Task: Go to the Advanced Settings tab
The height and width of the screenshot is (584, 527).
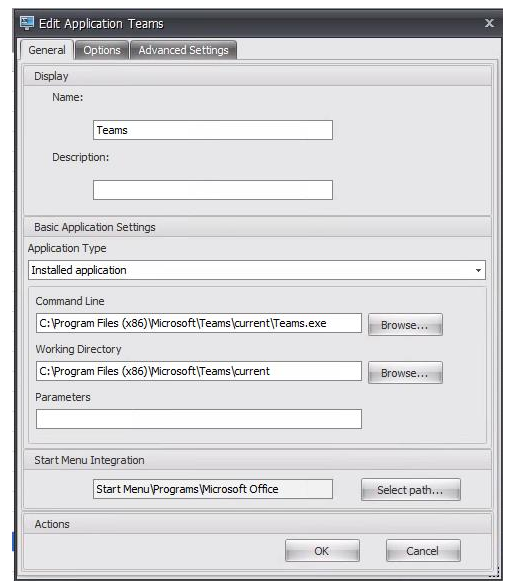Action: tap(183, 50)
